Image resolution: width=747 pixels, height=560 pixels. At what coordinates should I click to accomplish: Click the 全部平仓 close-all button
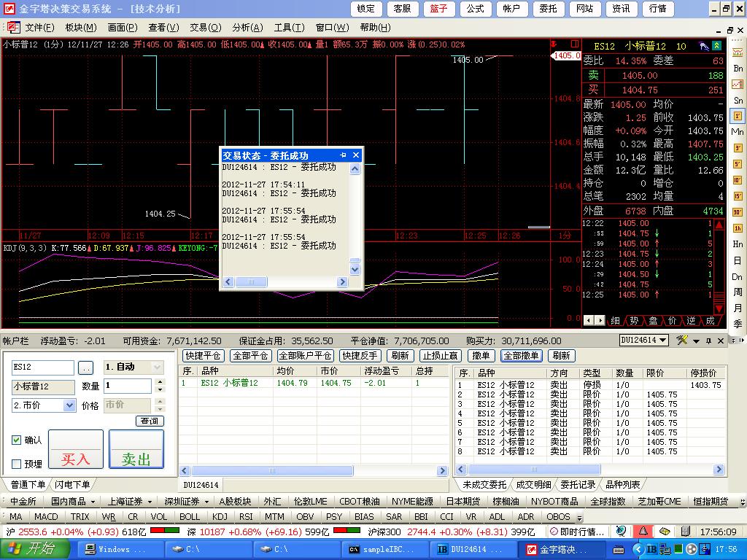point(250,356)
